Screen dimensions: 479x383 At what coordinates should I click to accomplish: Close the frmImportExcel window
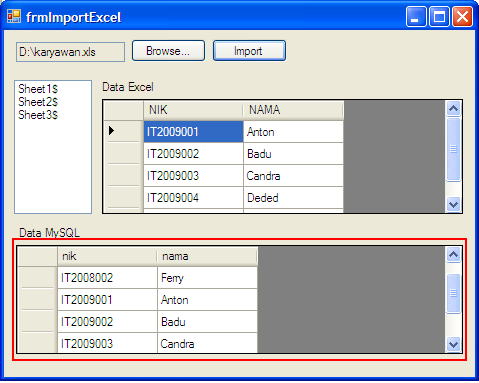462,16
